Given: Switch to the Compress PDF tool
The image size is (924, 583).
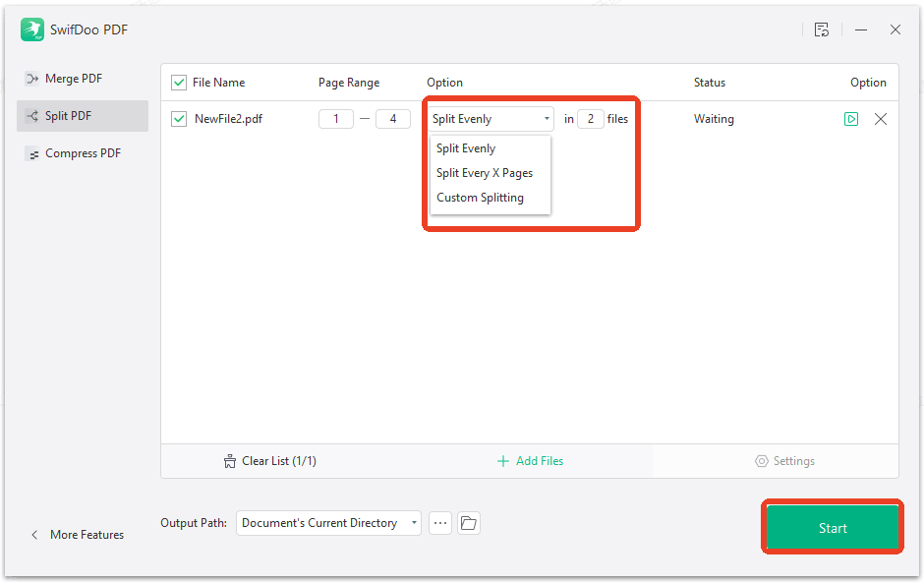Looking at the screenshot, I should (82, 152).
